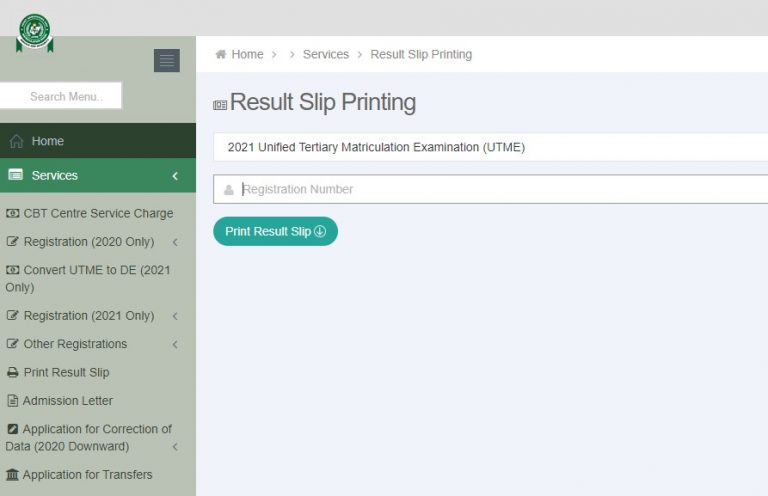Click the Convert UTME to DE icon
This screenshot has width=768, height=496.
[x=13, y=270]
